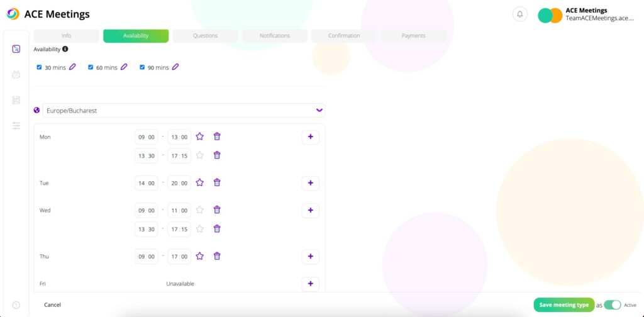
Task: Click the globe timezone icon
Action: (37, 111)
